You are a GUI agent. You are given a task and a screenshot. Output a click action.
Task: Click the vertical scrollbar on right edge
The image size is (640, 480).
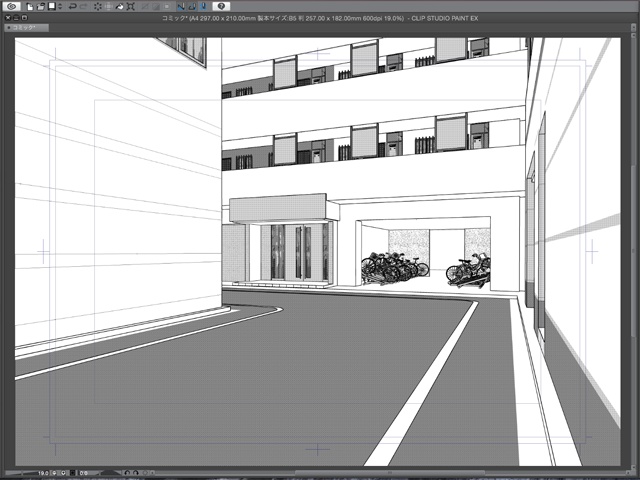632,251
